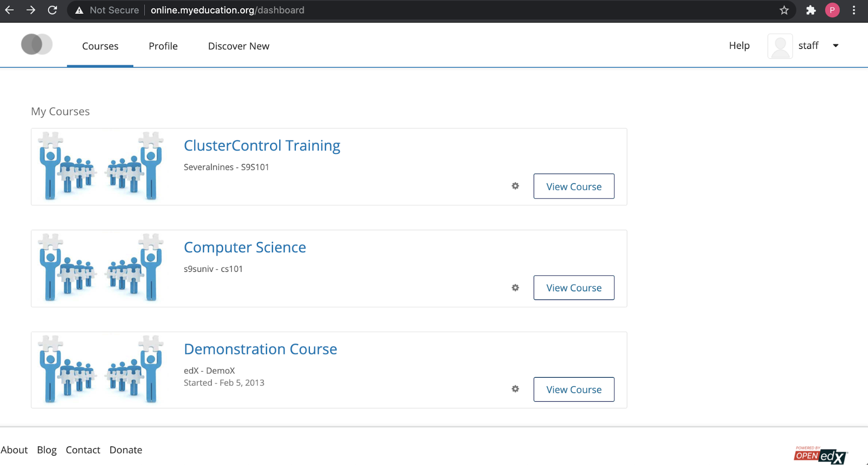
Task: View Course for Demonstration Course
Action: [574, 390]
